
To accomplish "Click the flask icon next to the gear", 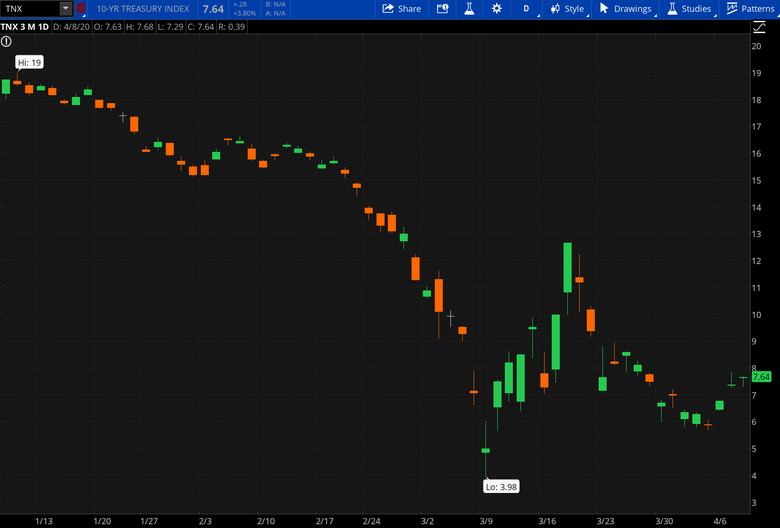I will 469,8.
